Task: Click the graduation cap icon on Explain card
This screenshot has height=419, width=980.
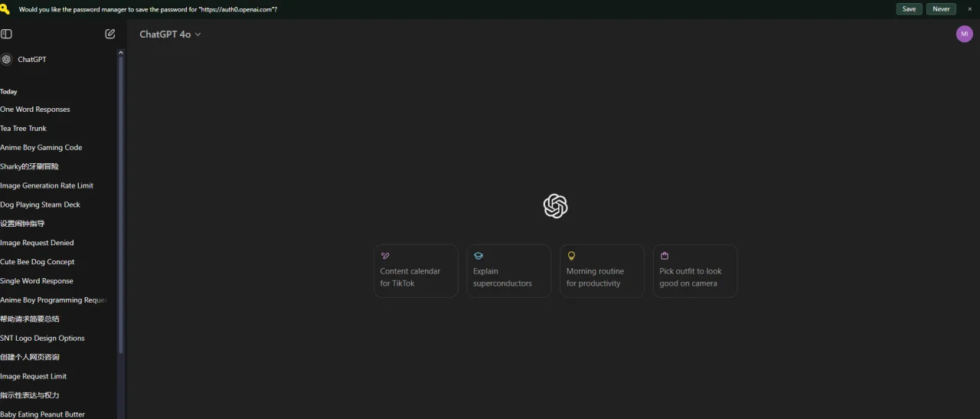Action: click(x=479, y=256)
